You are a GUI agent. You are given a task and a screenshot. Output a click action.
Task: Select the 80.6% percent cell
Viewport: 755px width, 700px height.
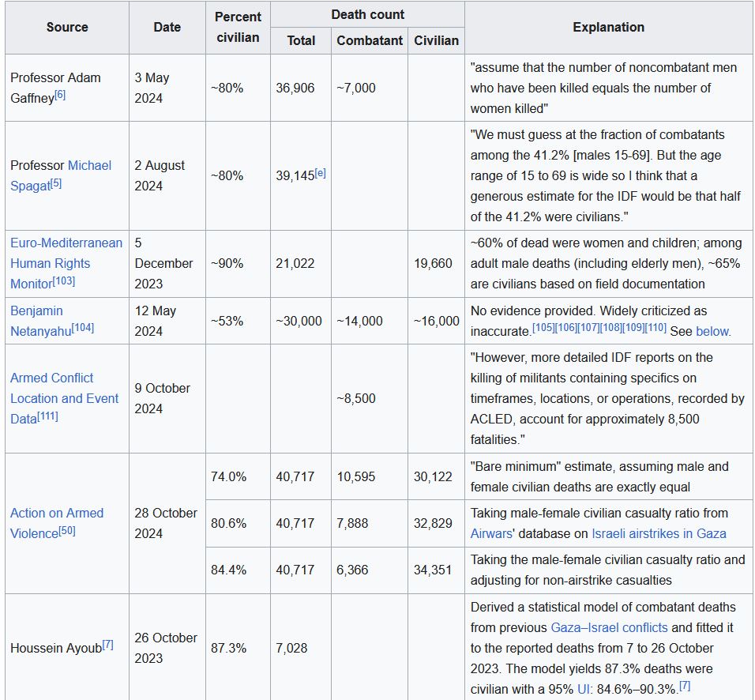238,523
